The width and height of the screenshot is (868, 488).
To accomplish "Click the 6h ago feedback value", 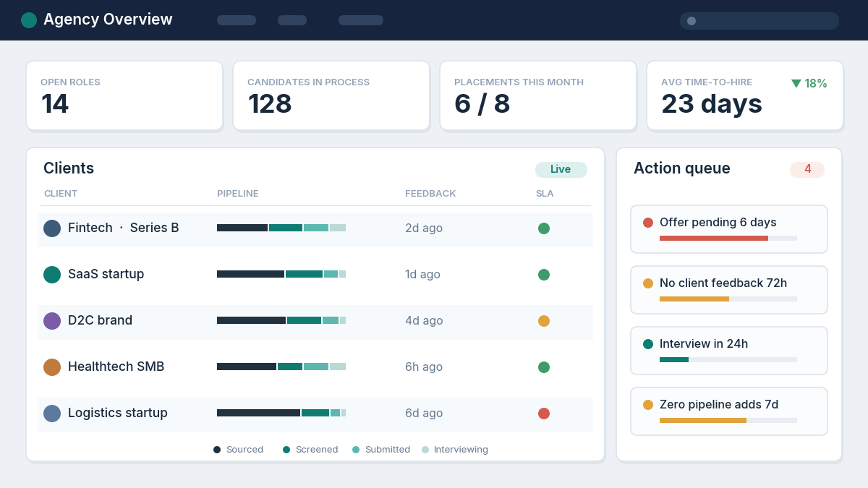I will [424, 367].
